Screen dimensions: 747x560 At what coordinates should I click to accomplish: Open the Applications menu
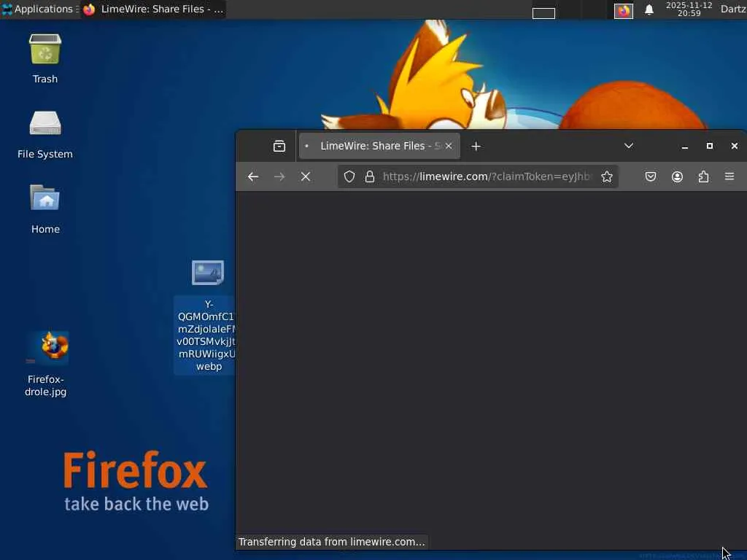pos(40,9)
